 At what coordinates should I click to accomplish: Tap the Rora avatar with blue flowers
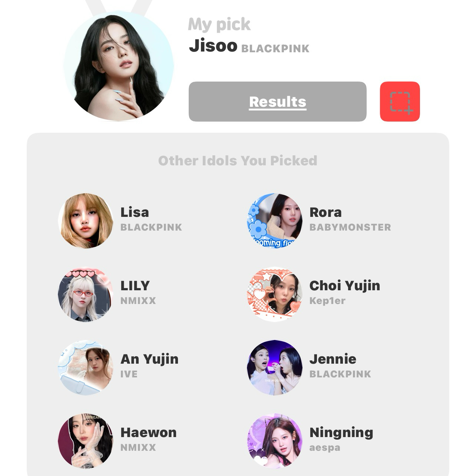[275, 221]
